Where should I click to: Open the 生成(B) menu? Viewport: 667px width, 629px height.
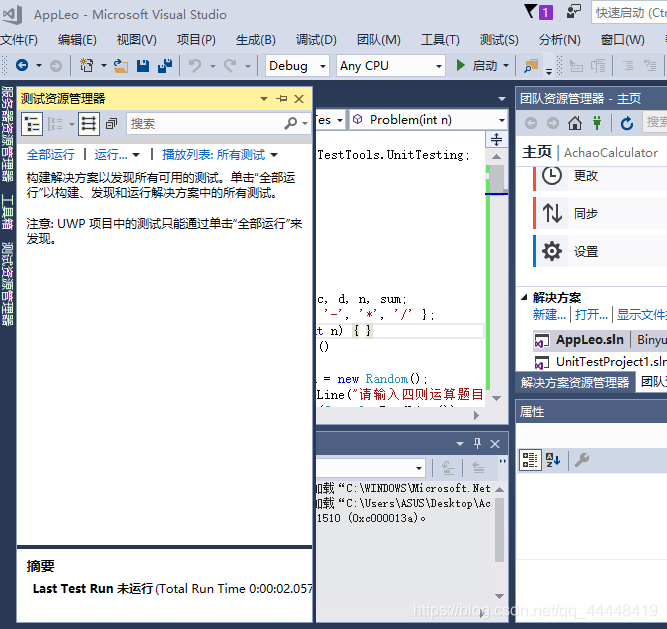[x=256, y=40]
